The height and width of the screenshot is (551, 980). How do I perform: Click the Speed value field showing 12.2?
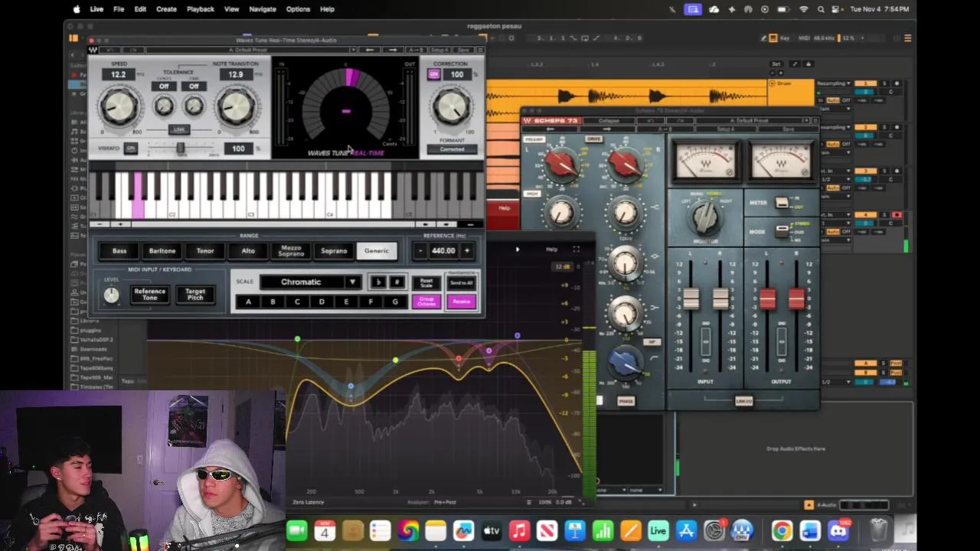pos(119,74)
